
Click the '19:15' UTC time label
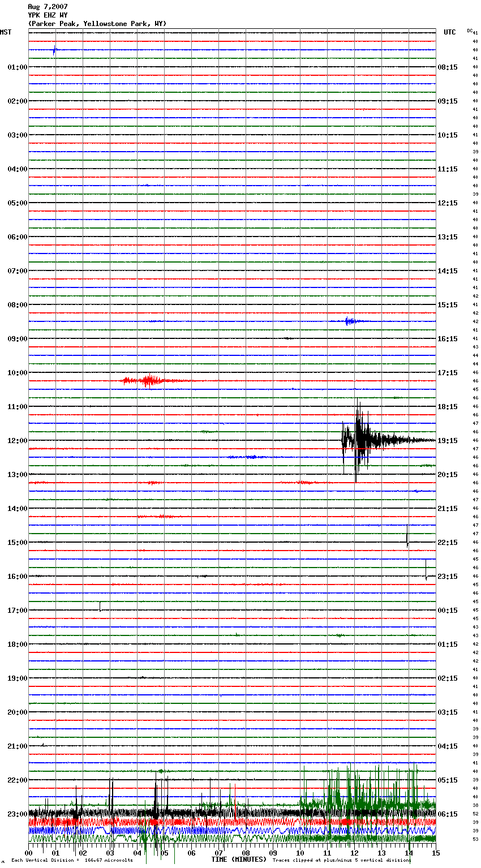tap(448, 441)
